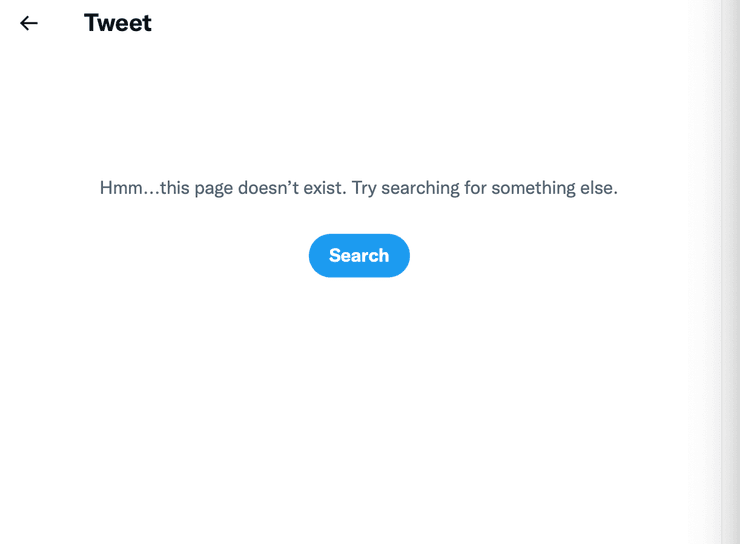Return to previous page via arrow

[x=29, y=23]
